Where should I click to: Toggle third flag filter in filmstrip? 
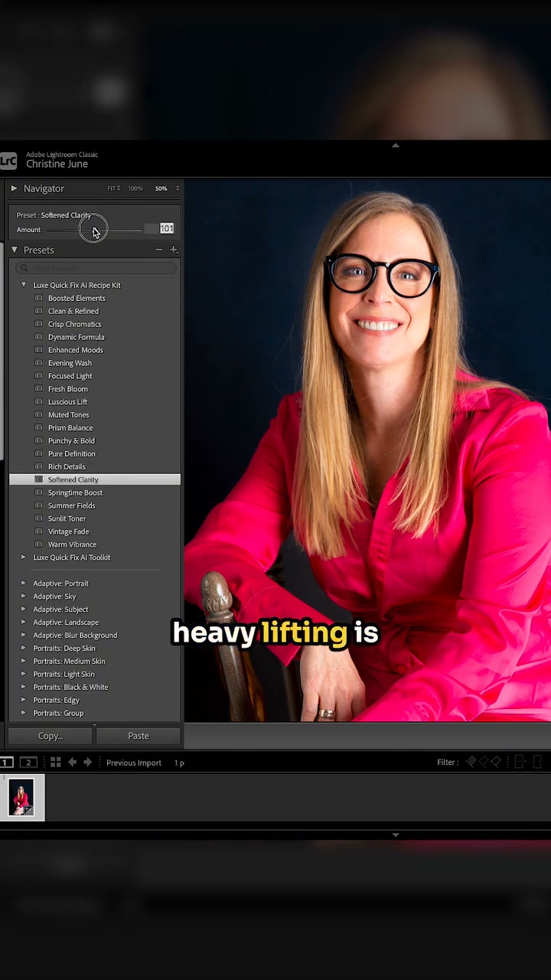click(x=496, y=762)
